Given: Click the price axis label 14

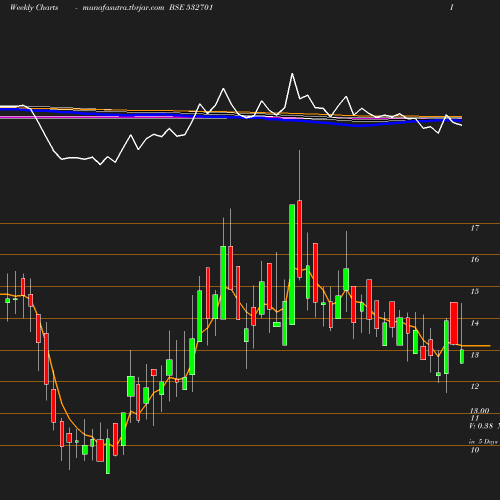Looking at the screenshot, I should point(475,323).
